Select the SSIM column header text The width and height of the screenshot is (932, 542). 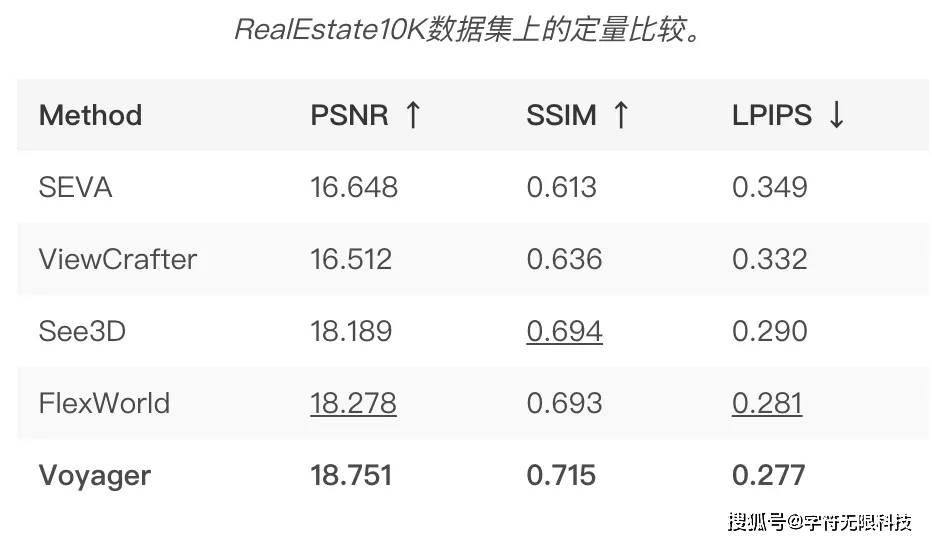(x=561, y=115)
